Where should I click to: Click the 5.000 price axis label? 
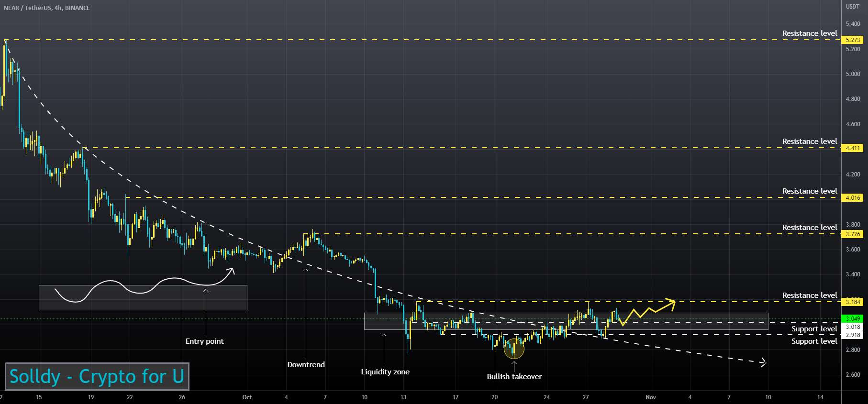[x=853, y=74]
